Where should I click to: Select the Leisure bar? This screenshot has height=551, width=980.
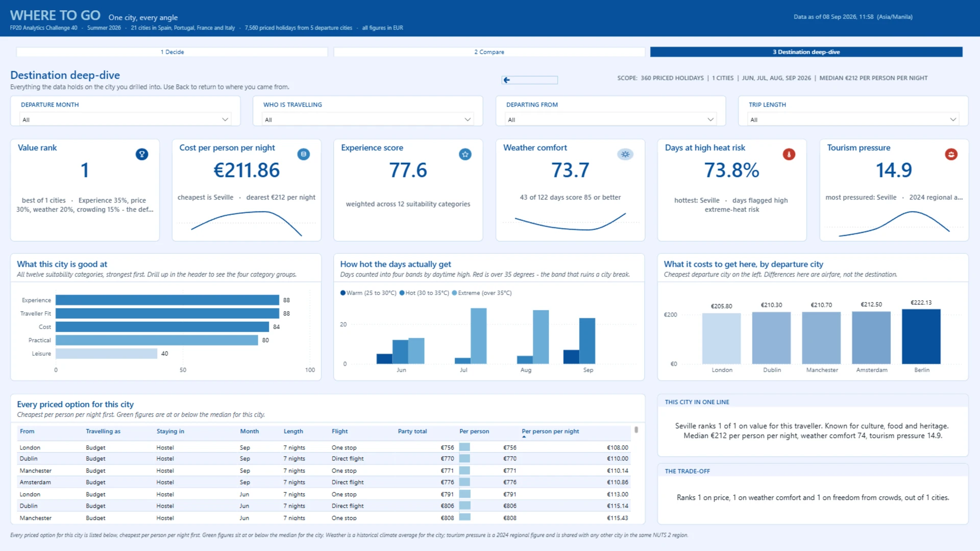(106, 353)
